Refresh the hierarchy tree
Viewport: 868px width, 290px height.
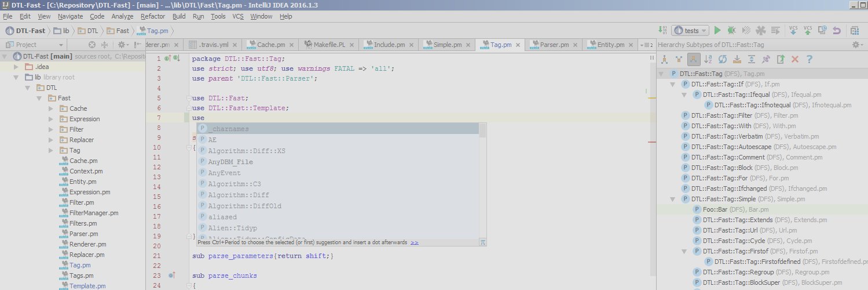pos(723,59)
